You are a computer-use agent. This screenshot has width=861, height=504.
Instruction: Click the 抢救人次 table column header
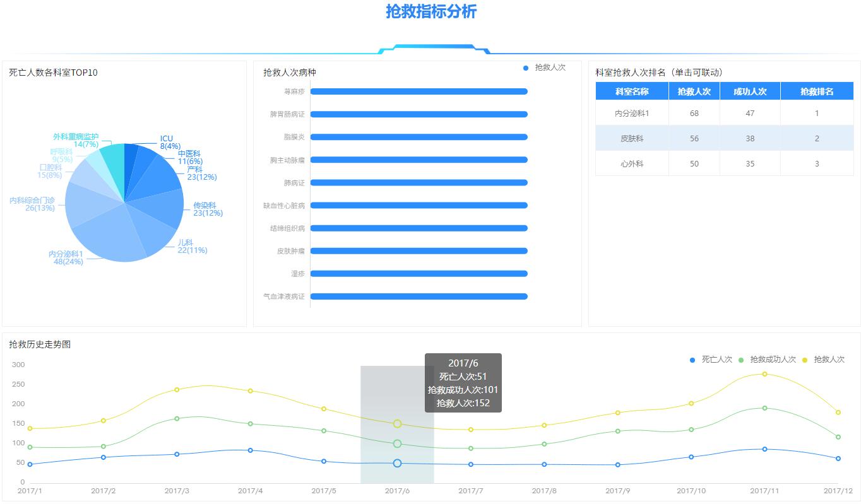click(694, 91)
